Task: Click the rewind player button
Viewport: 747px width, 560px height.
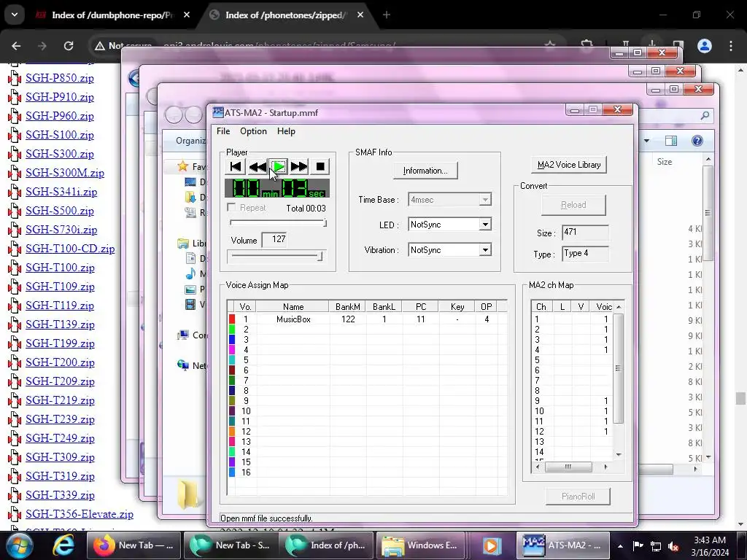Action: (258, 167)
